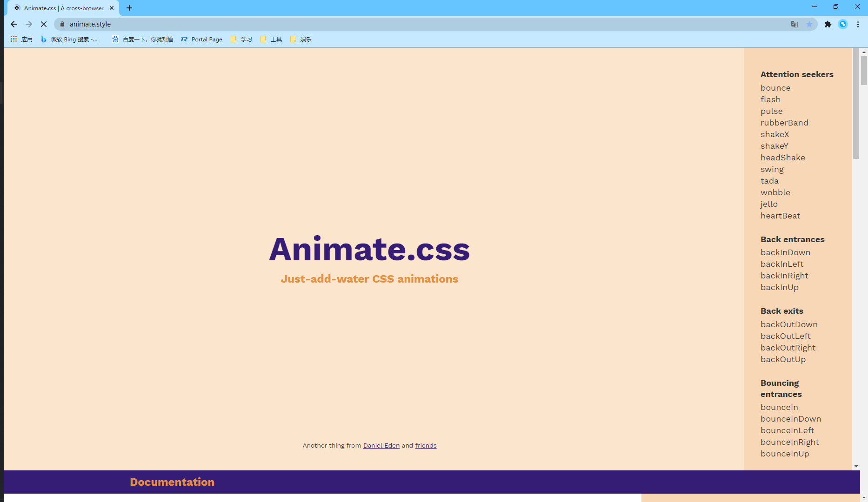
Task: Open the Portal Page bookmark
Action: pyautogui.click(x=201, y=40)
